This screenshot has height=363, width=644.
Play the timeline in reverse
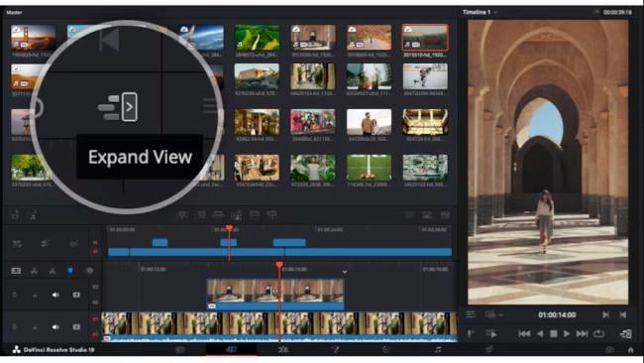click(540, 334)
